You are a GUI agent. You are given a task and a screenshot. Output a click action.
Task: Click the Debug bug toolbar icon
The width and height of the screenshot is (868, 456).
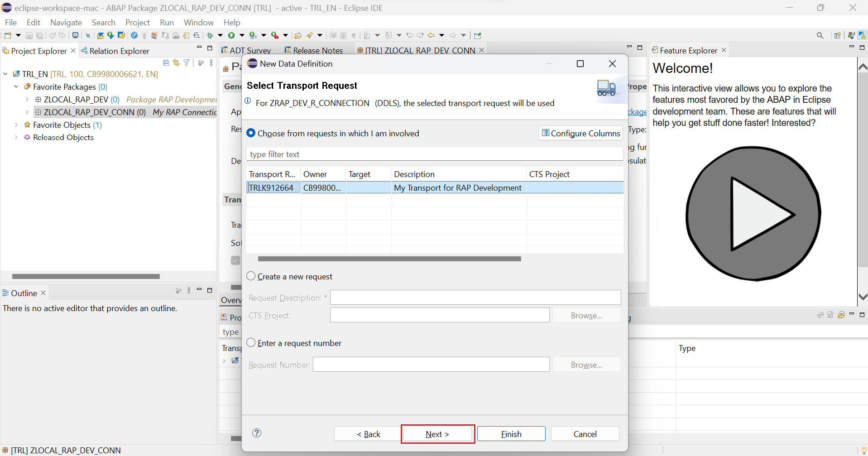coord(210,35)
